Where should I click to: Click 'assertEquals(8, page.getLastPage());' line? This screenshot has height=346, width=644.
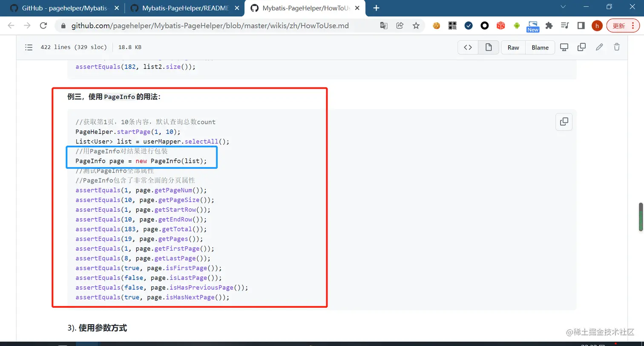tap(143, 259)
